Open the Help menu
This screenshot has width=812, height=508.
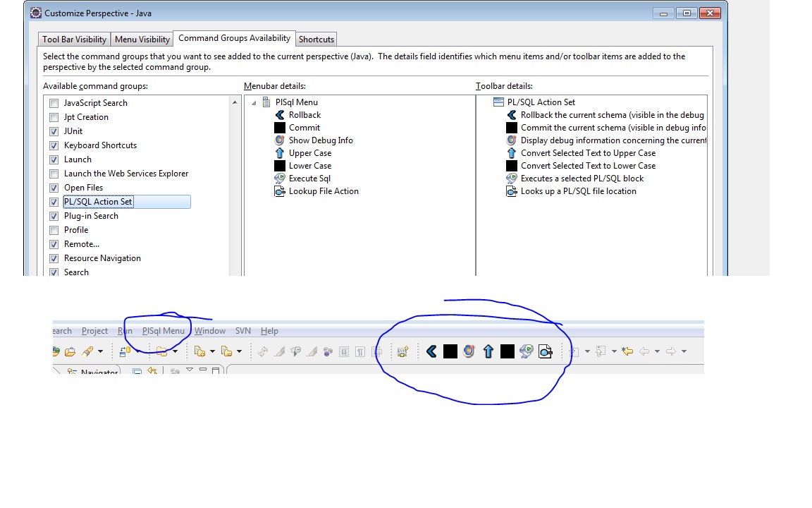coord(269,331)
